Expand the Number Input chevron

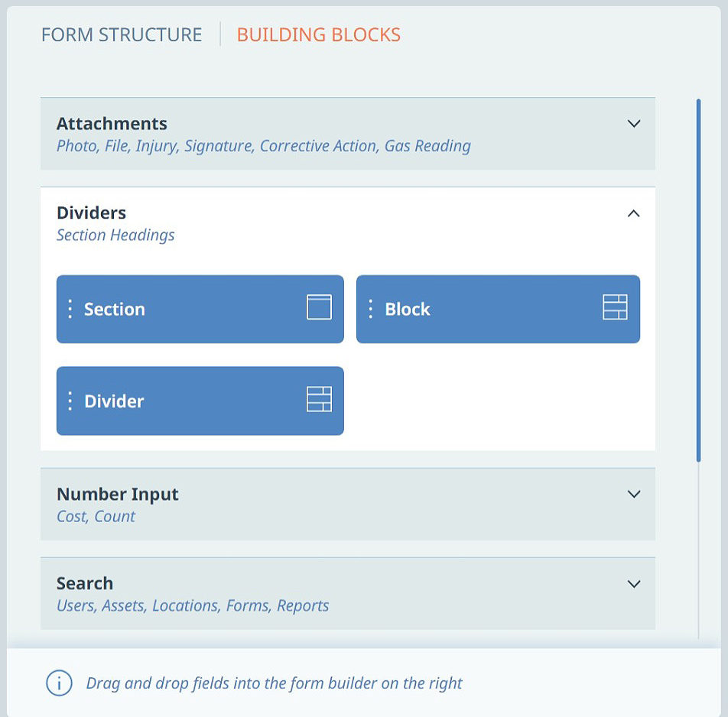pos(634,495)
